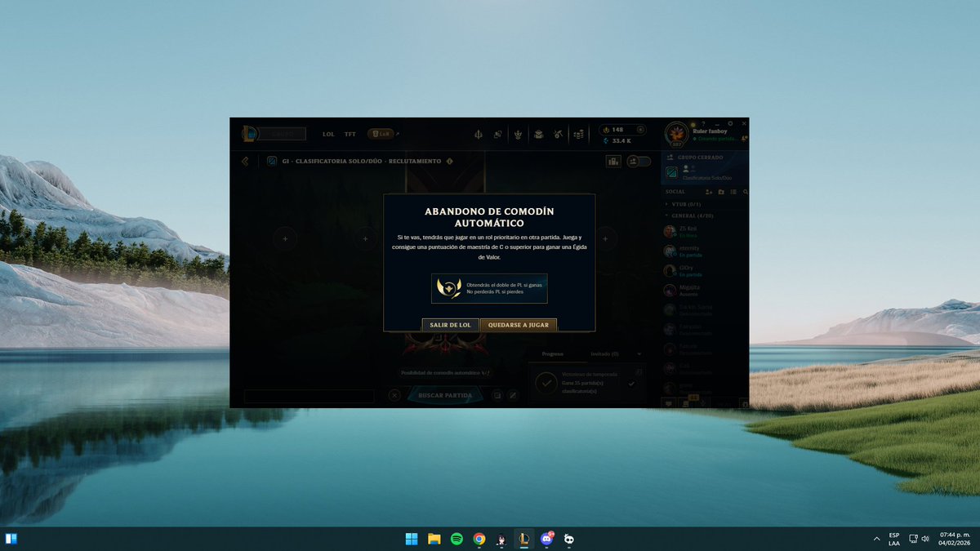Click the second empty party slot plus
Image resolution: width=980 pixels, height=551 pixels.
(x=365, y=238)
